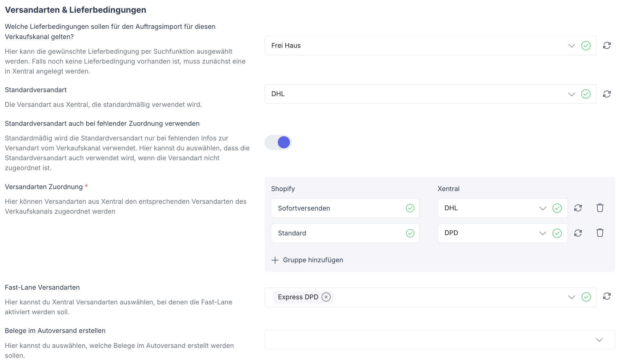Delete the DHL mapping row via trash icon

click(x=600, y=208)
